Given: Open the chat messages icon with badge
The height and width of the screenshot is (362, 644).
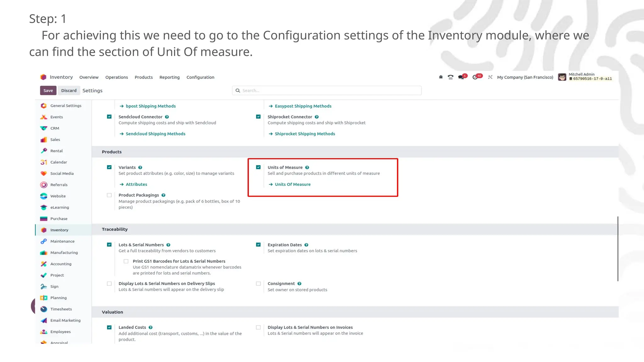Looking at the screenshot, I should click(461, 77).
